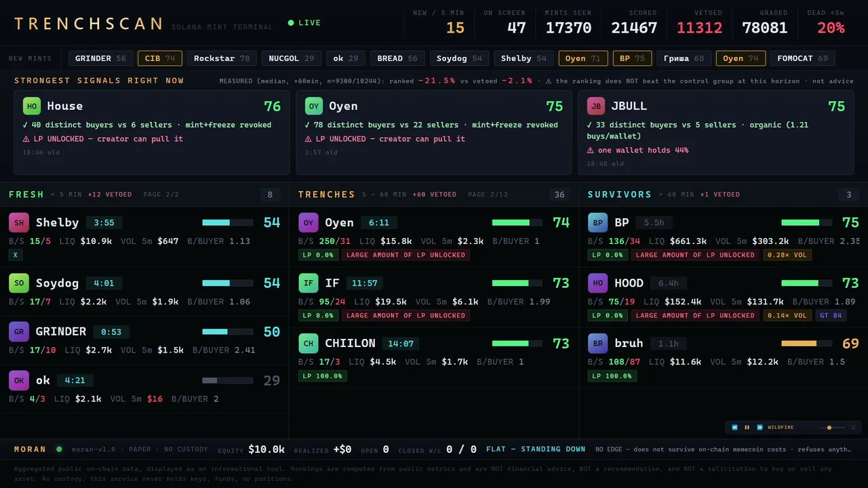Click the LP 100.0% tag under bruh
Image resolution: width=868 pixels, height=488 pixels.
(612, 375)
